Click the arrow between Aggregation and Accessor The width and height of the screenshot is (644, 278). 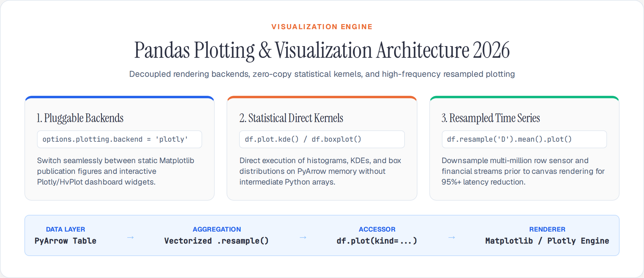coord(303,237)
